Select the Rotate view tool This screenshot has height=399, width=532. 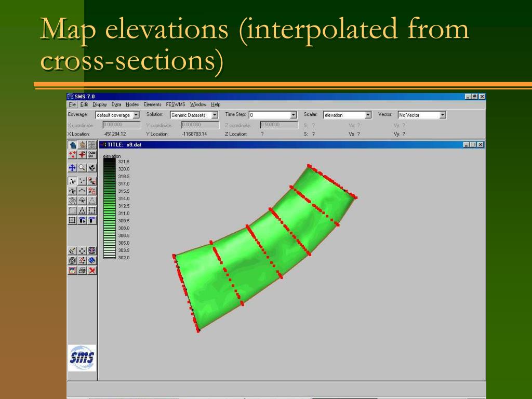click(91, 168)
